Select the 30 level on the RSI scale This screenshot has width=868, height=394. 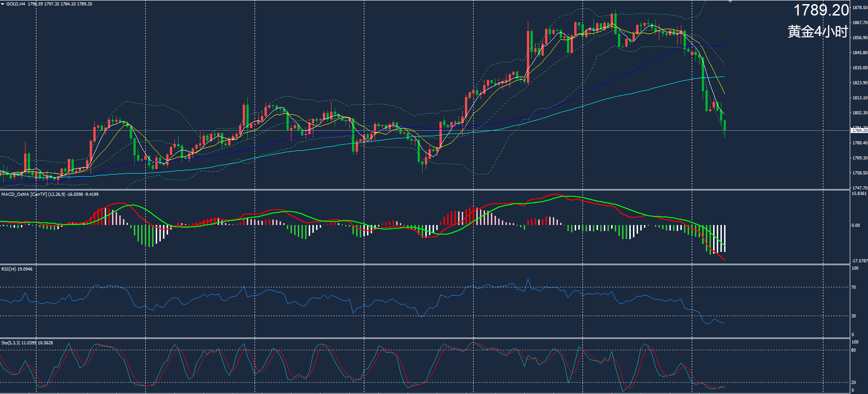pos(854,316)
